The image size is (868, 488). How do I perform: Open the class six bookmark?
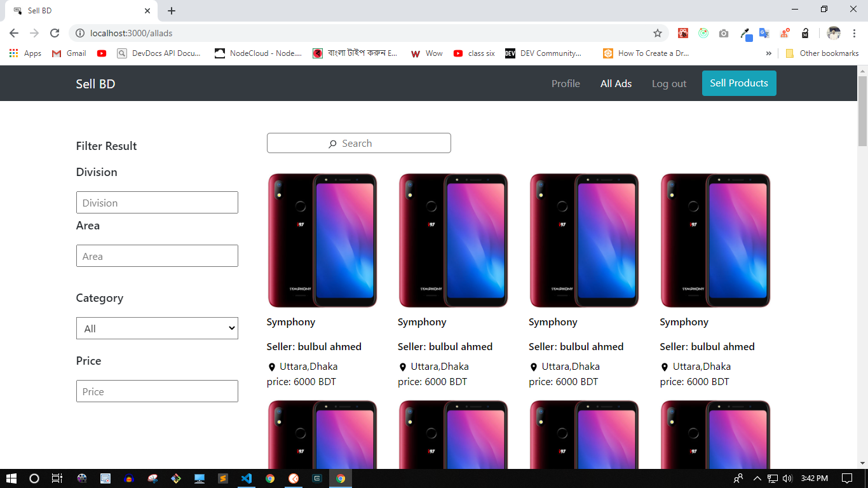pyautogui.click(x=475, y=53)
